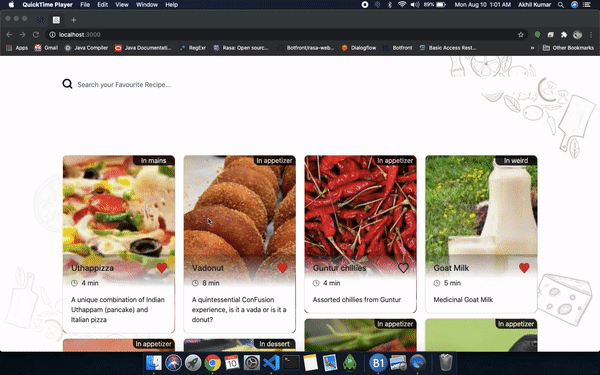
Task: Open Google Chrome from the Dock
Action: [x=212, y=362]
